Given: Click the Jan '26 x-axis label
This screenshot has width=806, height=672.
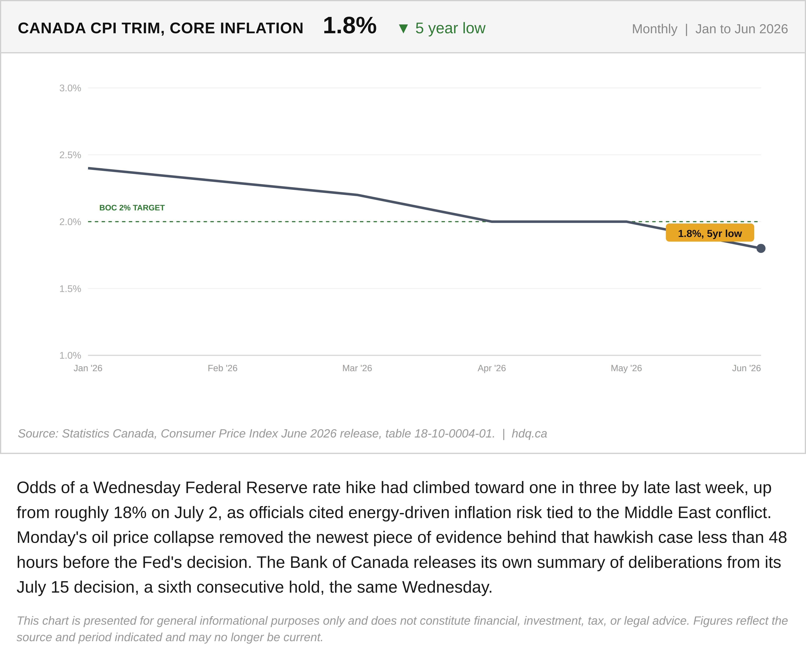Looking at the screenshot, I should point(88,368).
